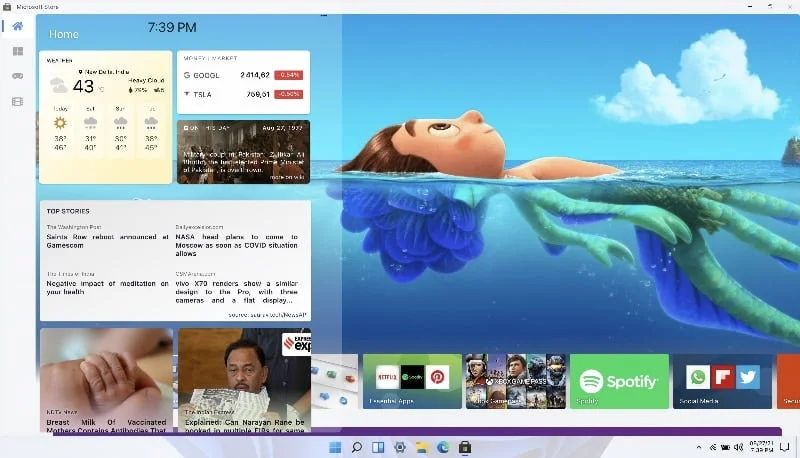Open the Weather widget showing 43 degrees
This screenshot has height=458, width=800.
(106, 117)
